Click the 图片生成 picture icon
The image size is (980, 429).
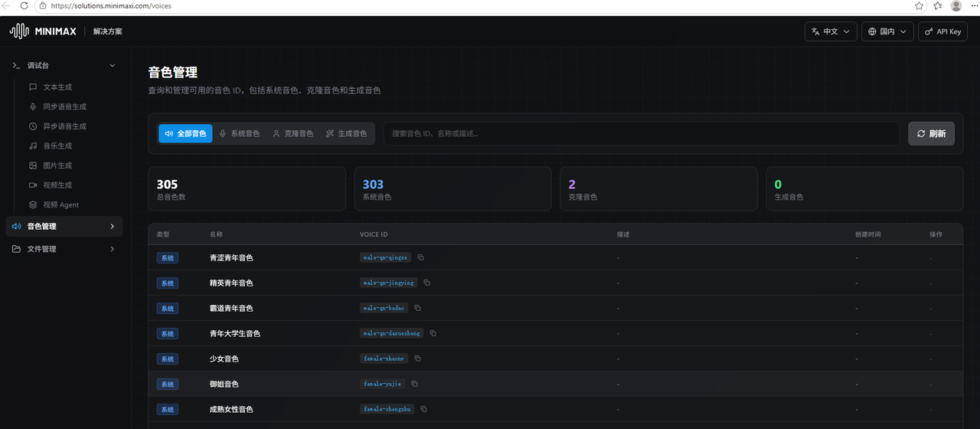point(33,165)
